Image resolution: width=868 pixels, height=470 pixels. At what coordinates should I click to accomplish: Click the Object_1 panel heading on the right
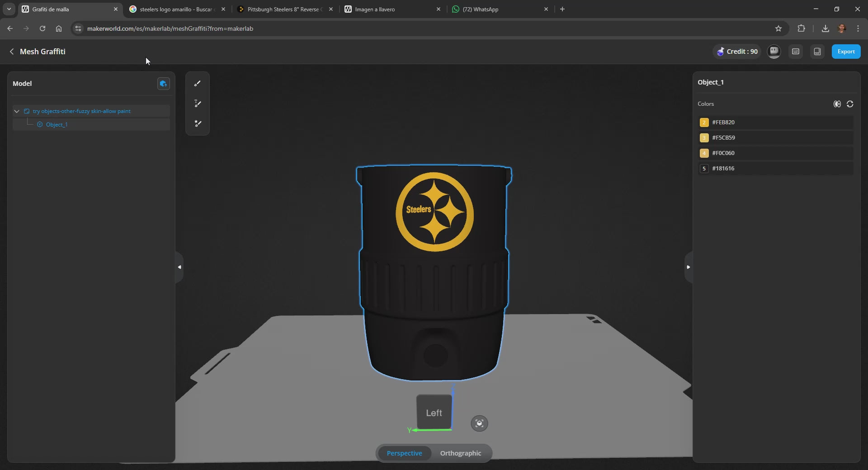coord(711,82)
